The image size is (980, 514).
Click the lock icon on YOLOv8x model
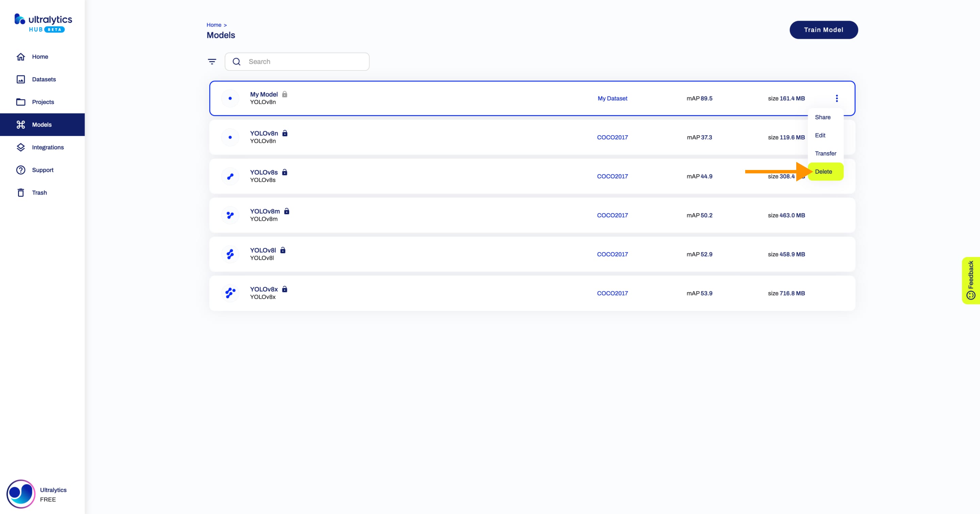284,289
